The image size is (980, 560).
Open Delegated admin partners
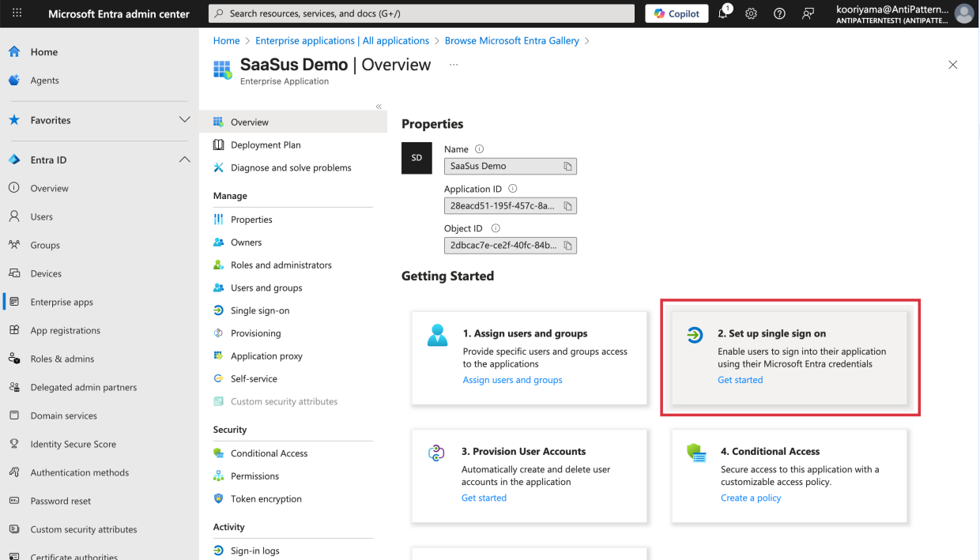pyautogui.click(x=83, y=387)
